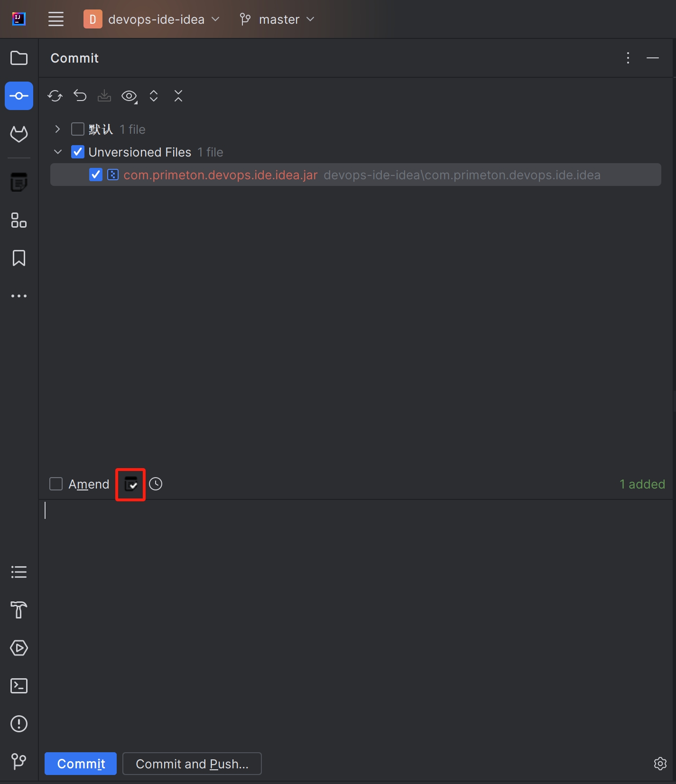This screenshot has width=676, height=784.
Task: Open the Problems tool window icon
Action: (19, 724)
